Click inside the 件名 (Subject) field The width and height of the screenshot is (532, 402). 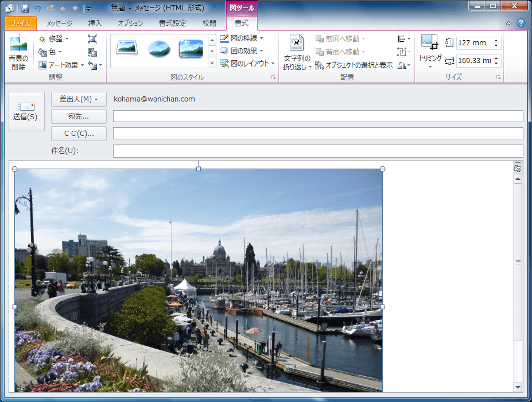click(x=317, y=151)
